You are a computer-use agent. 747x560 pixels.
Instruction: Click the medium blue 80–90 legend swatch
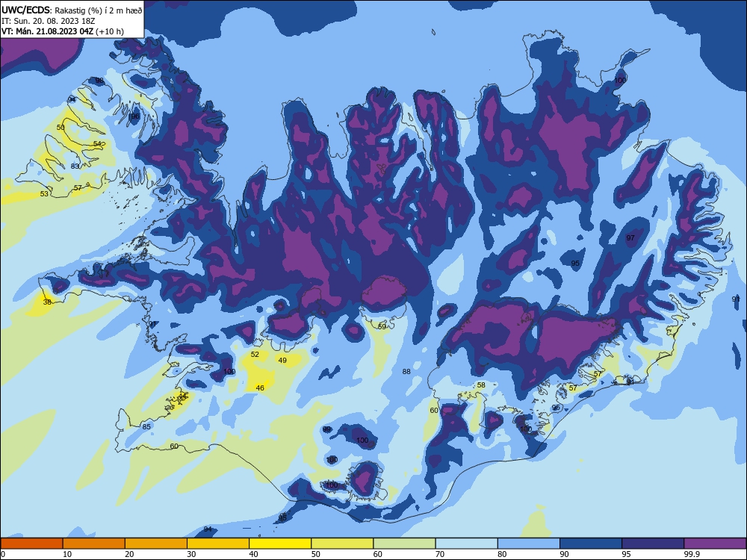pos(529,544)
